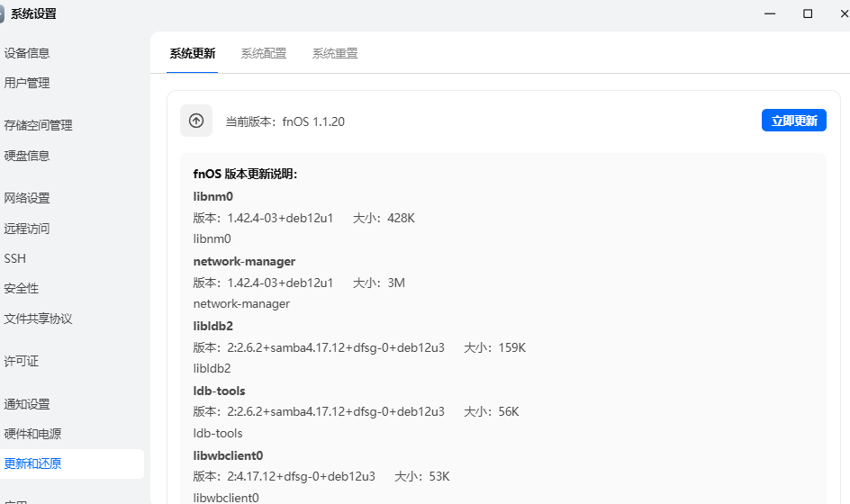Select the 系统更新 tab
850x504 pixels.
tap(193, 54)
